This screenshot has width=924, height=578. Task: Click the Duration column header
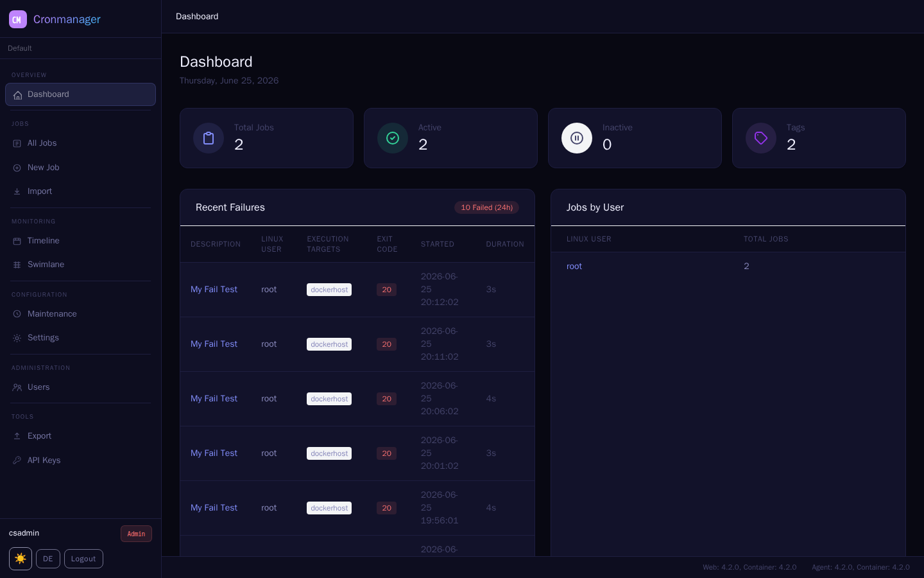click(505, 244)
